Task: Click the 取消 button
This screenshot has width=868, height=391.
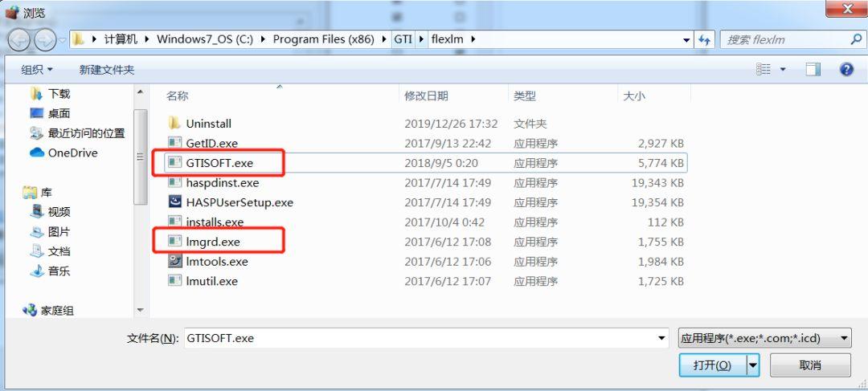Action: [810, 365]
